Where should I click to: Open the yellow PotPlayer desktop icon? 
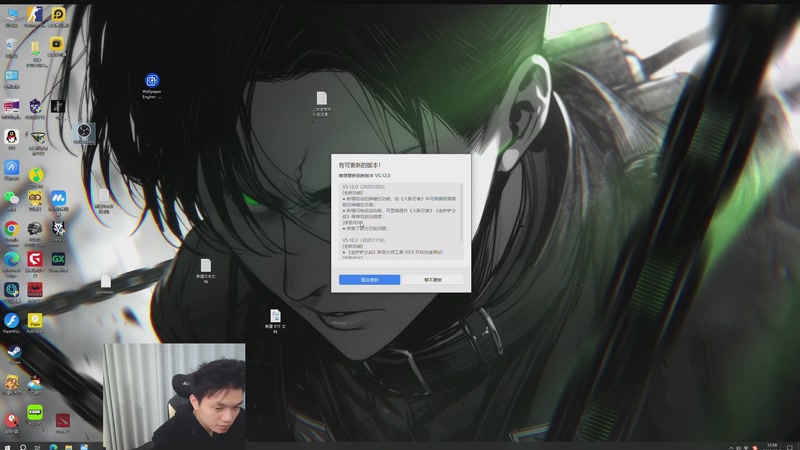(x=35, y=323)
